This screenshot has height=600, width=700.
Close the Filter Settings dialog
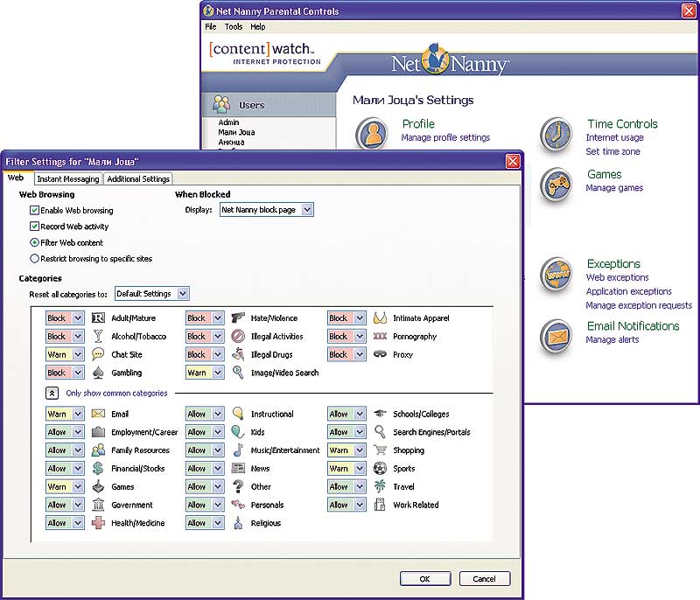513,162
